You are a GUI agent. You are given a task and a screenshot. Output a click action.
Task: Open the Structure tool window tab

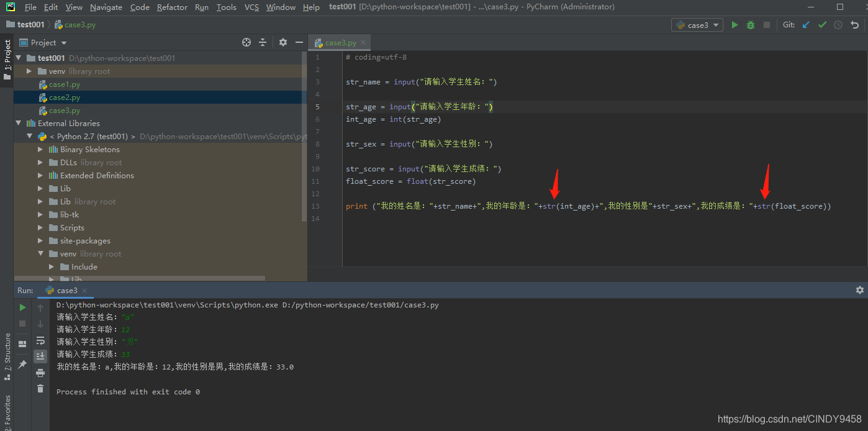[x=7, y=356]
